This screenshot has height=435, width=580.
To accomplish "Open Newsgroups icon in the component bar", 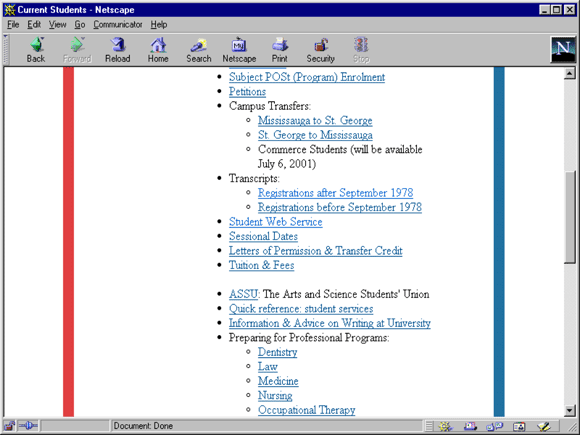I will [x=495, y=426].
